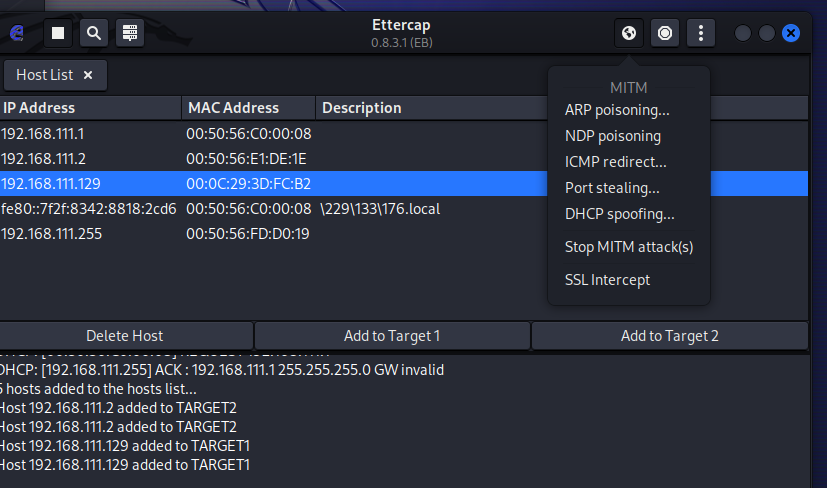Screen dimensions: 827x488
Task: Click Add to Target 2 button
Action: pyautogui.click(x=669, y=336)
